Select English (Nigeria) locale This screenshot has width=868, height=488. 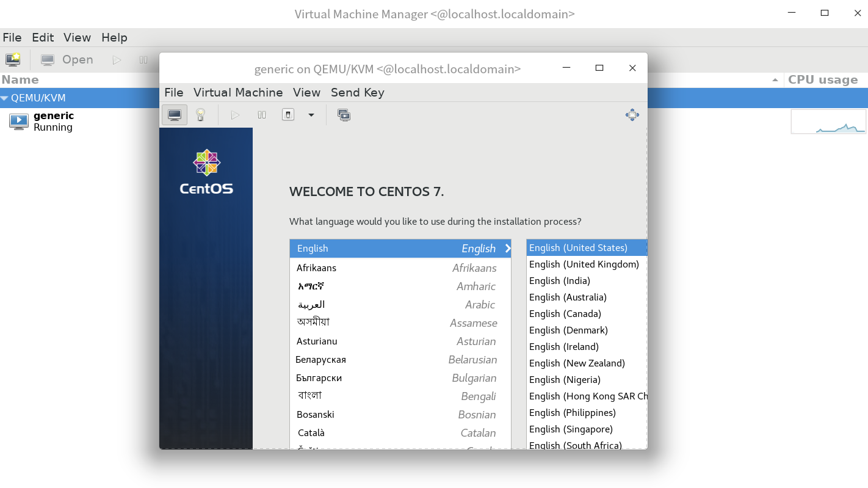[x=587, y=380]
